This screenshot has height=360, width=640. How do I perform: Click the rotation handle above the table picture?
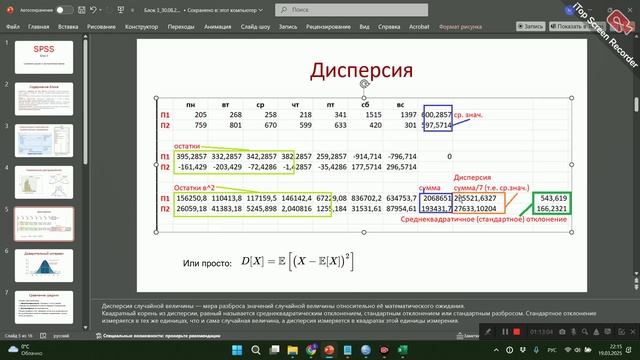tap(364, 84)
